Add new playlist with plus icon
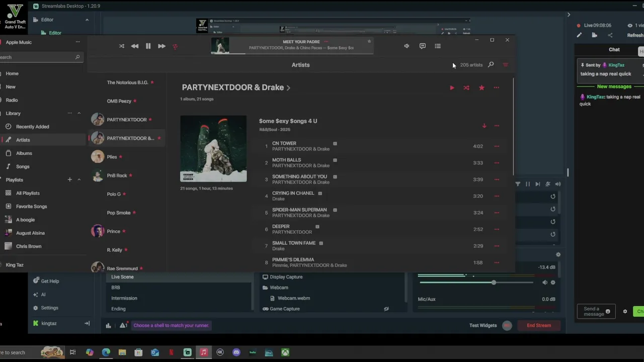 point(70,179)
